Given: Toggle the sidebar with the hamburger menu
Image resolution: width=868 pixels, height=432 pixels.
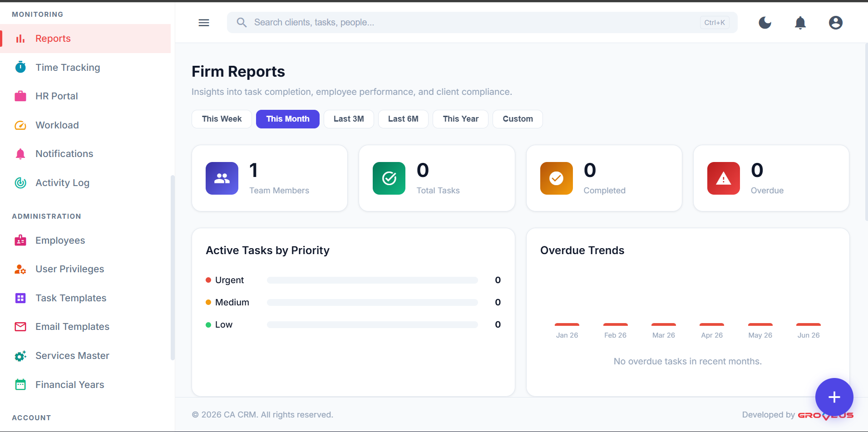Looking at the screenshot, I should pos(204,23).
